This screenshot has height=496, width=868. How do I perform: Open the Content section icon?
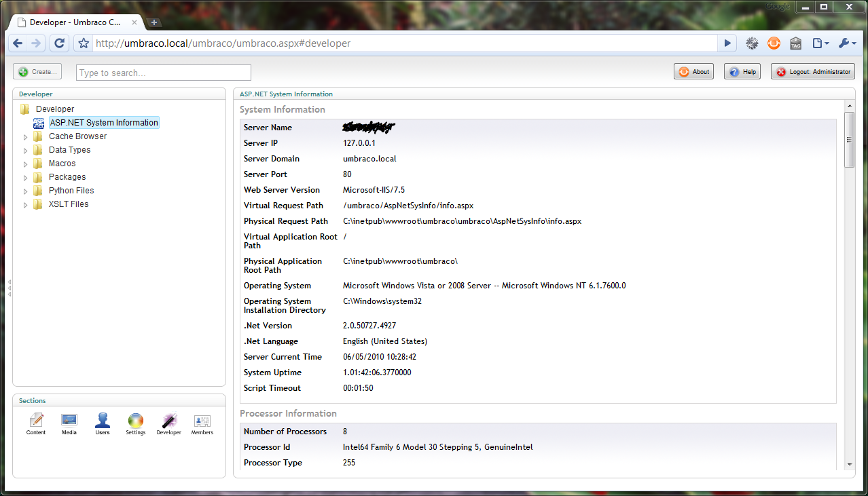point(36,421)
